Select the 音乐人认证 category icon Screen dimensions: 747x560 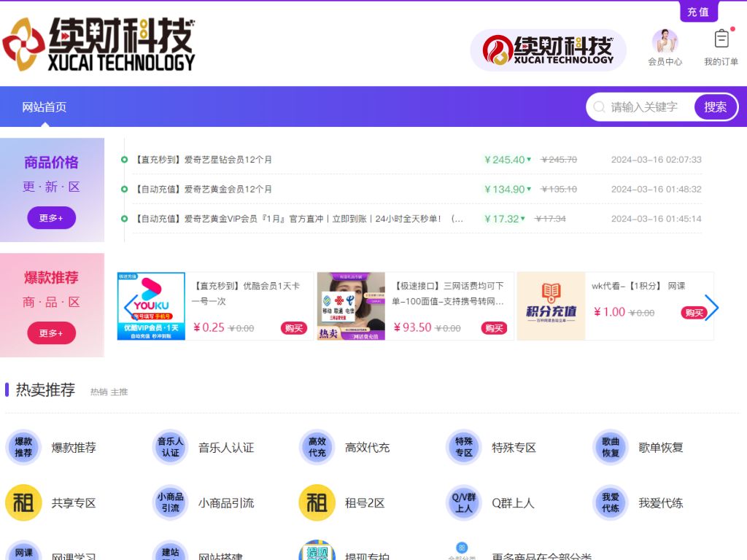point(171,447)
